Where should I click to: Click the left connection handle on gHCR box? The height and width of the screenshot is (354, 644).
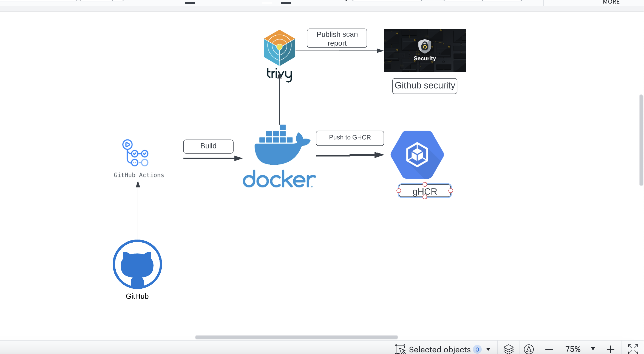(x=399, y=191)
